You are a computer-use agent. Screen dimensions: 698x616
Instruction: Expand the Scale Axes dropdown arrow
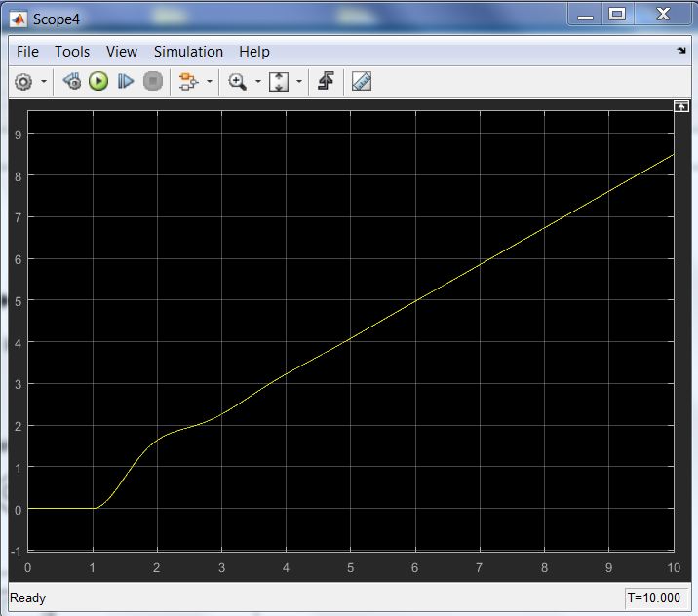(x=299, y=82)
